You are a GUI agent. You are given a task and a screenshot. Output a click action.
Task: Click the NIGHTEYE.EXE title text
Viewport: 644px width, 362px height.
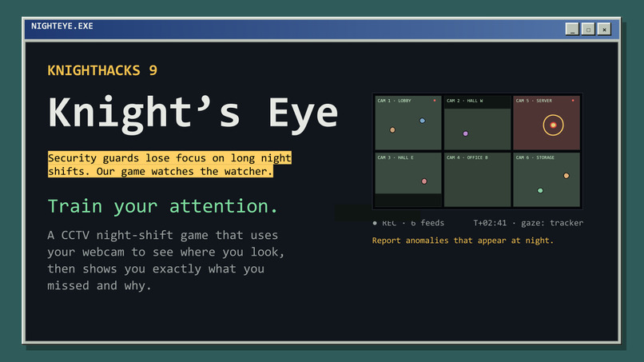tap(62, 26)
